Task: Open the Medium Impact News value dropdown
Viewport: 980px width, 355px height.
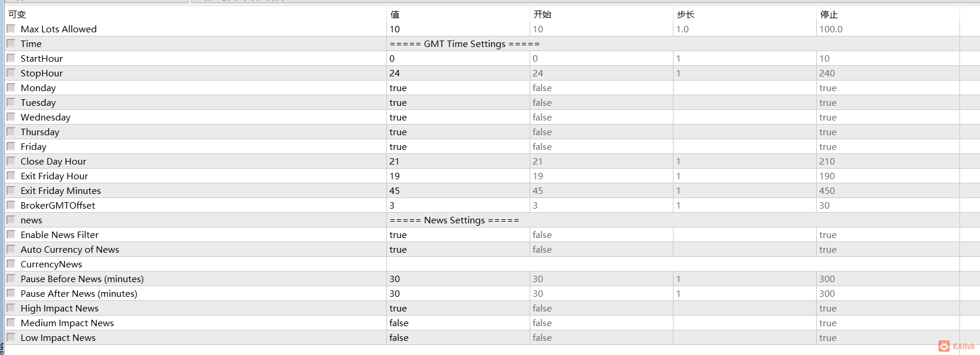Action: click(x=457, y=323)
